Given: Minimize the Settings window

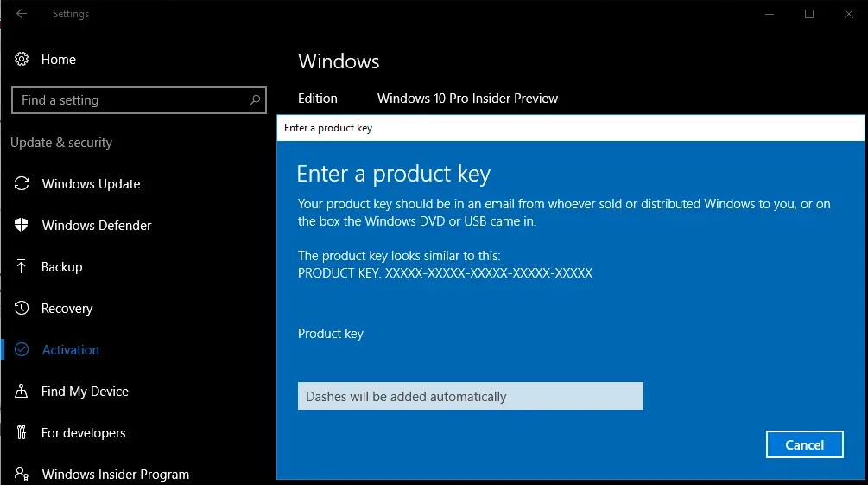Looking at the screenshot, I should 769,14.
